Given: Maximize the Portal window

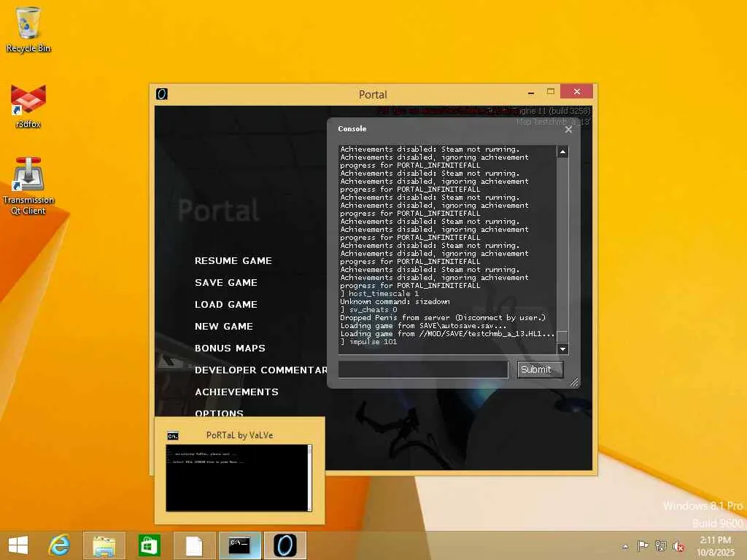Looking at the screenshot, I should pyautogui.click(x=551, y=91).
